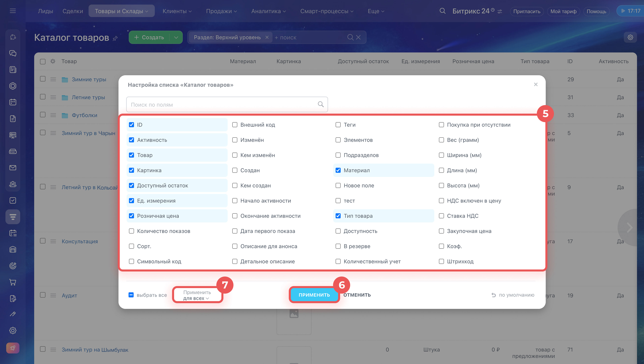Click the pin icon next to Каталог товаров
644x364 pixels.
[115, 38]
